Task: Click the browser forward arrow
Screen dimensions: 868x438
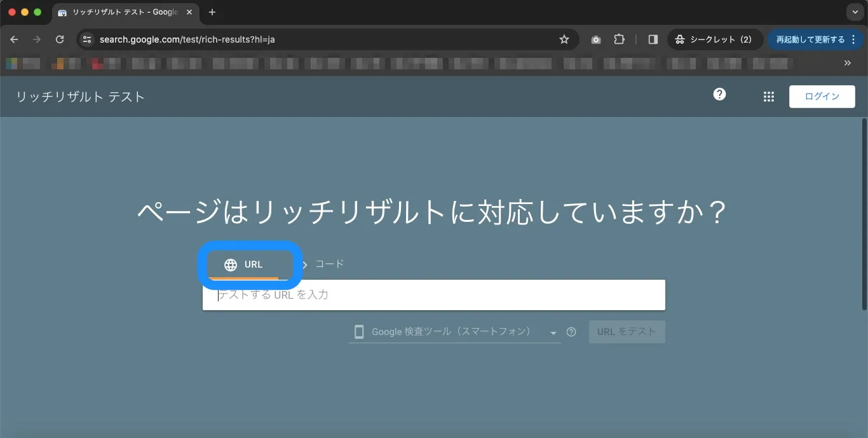Action: [x=37, y=39]
